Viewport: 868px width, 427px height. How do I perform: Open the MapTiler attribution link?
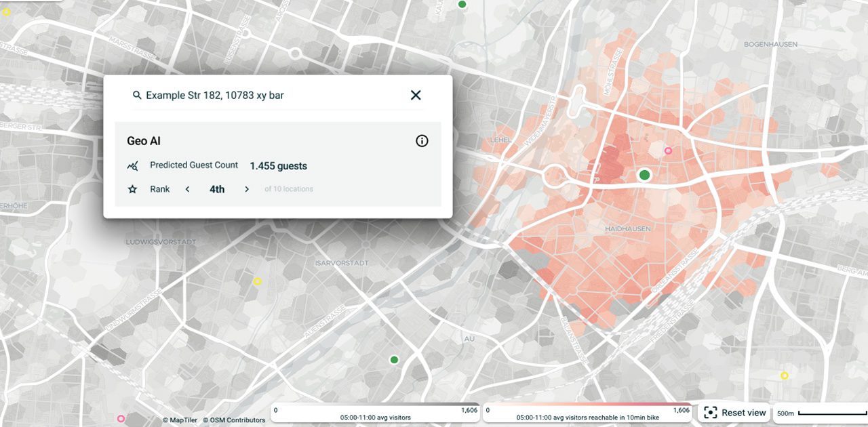pyautogui.click(x=180, y=420)
